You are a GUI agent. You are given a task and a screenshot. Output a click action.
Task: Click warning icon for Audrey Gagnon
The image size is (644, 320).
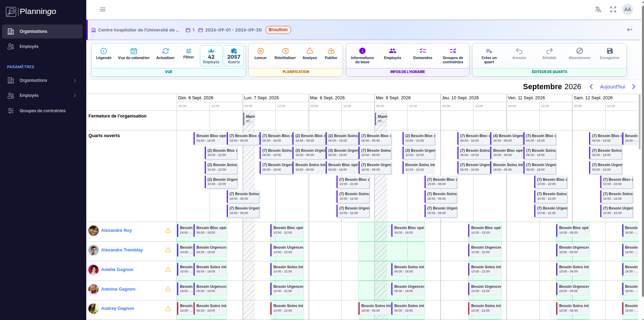(x=168, y=308)
